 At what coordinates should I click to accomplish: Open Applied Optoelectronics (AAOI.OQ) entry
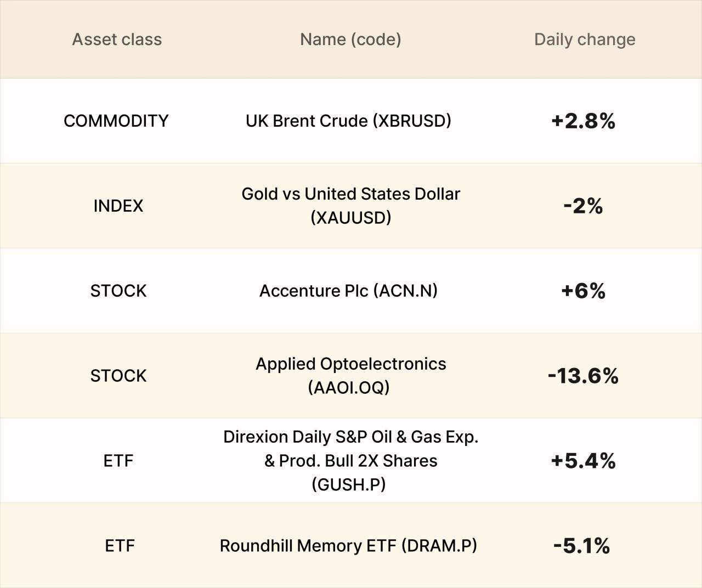pyautogui.click(x=351, y=376)
